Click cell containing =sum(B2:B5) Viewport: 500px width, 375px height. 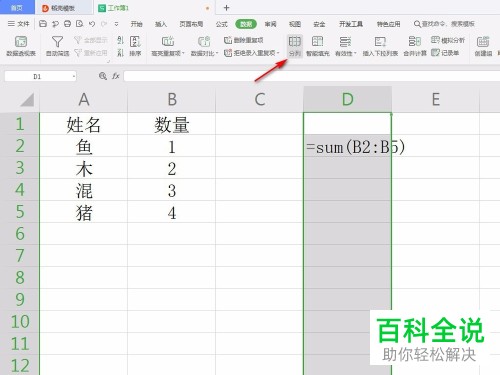click(348, 146)
